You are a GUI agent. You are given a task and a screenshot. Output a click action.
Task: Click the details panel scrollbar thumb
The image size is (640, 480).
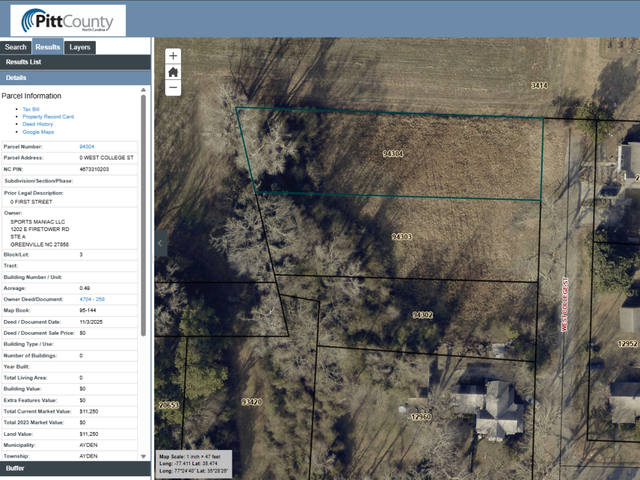click(x=143, y=216)
